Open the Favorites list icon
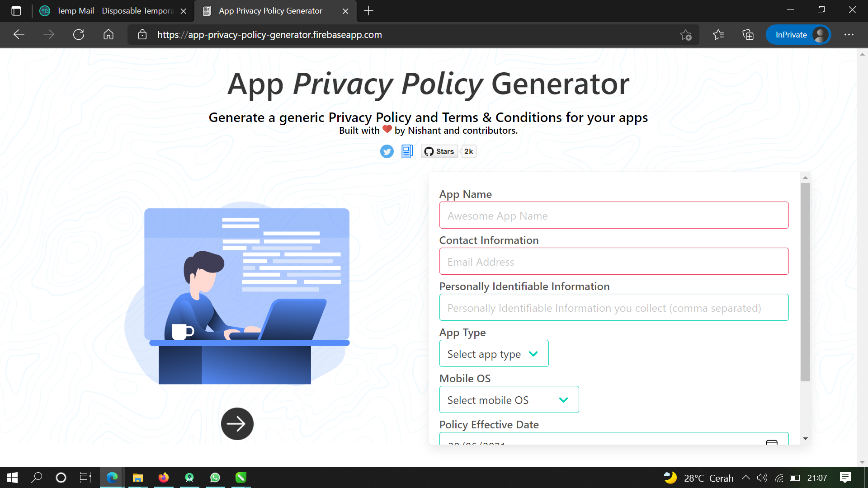Screen dimensions: 868x488 [x=718, y=35]
